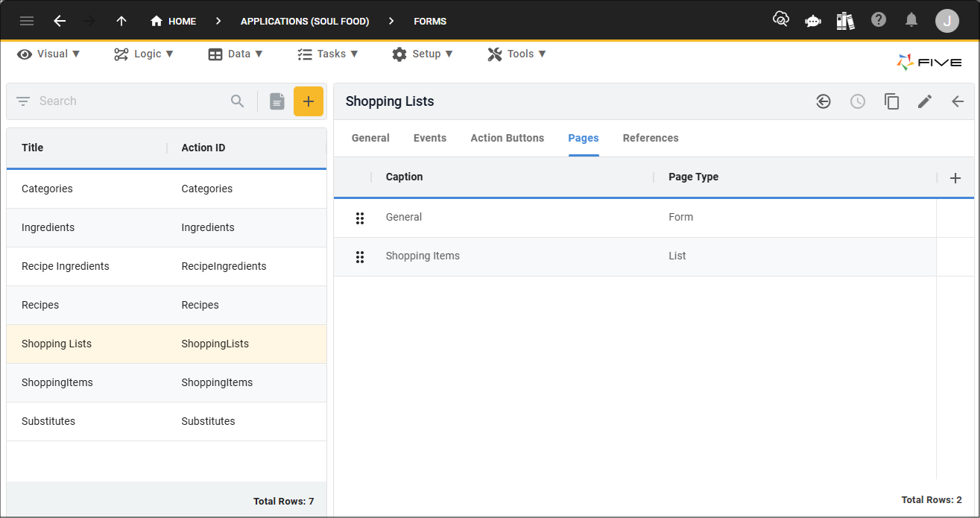
Task: Select the Categories form row
Action: (x=166, y=189)
